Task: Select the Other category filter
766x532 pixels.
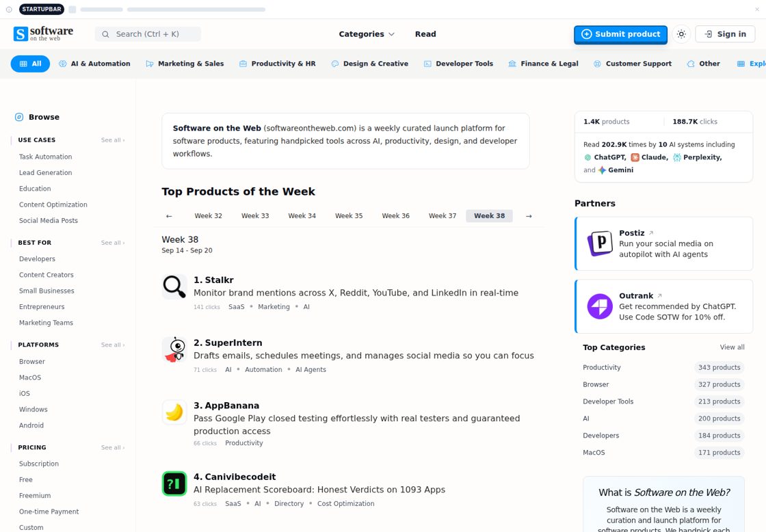Action: tap(704, 64)
